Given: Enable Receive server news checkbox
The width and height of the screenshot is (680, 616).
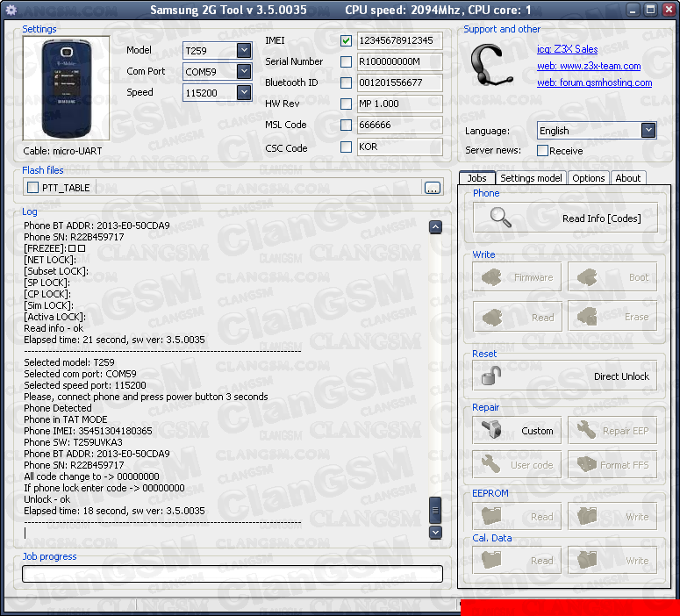Looking at the screenshot, I should 542,151.
